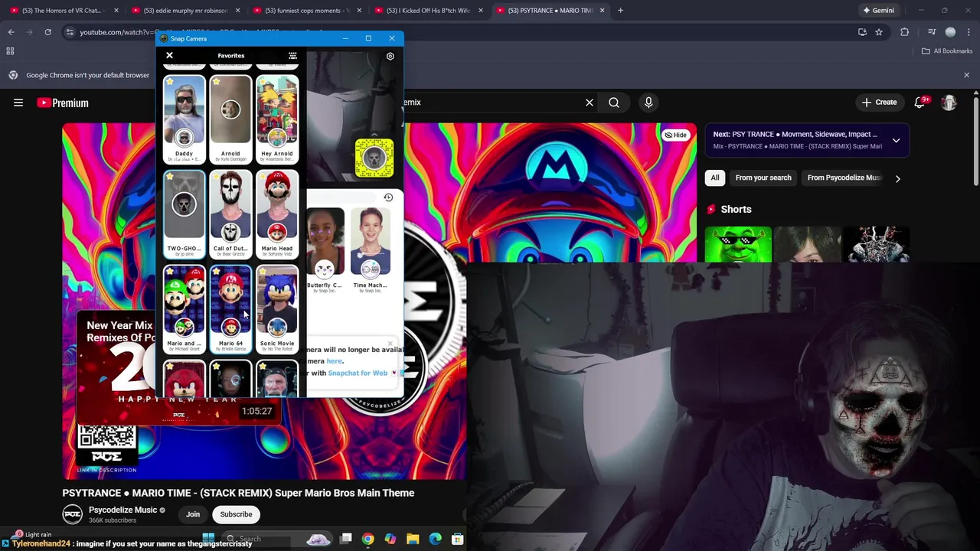Click the YouTube Create button
The image size is (980, 551).
(x=879, y=103)
